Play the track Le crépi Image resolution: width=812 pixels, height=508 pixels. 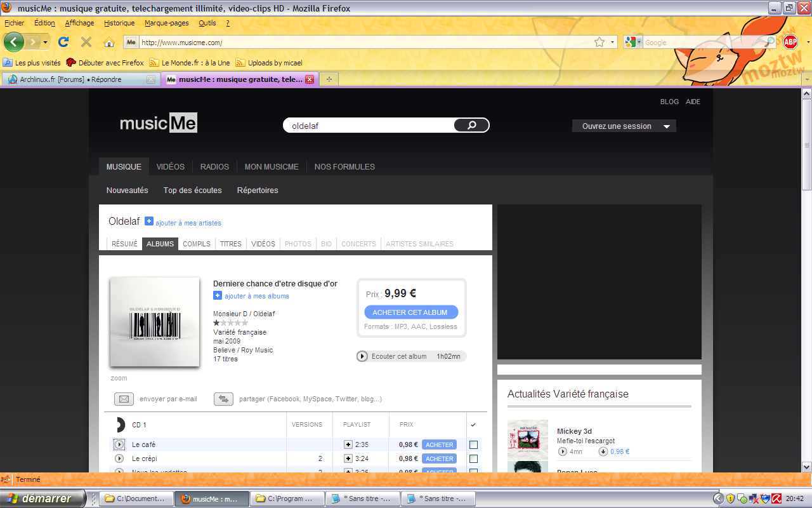[119, 458]
